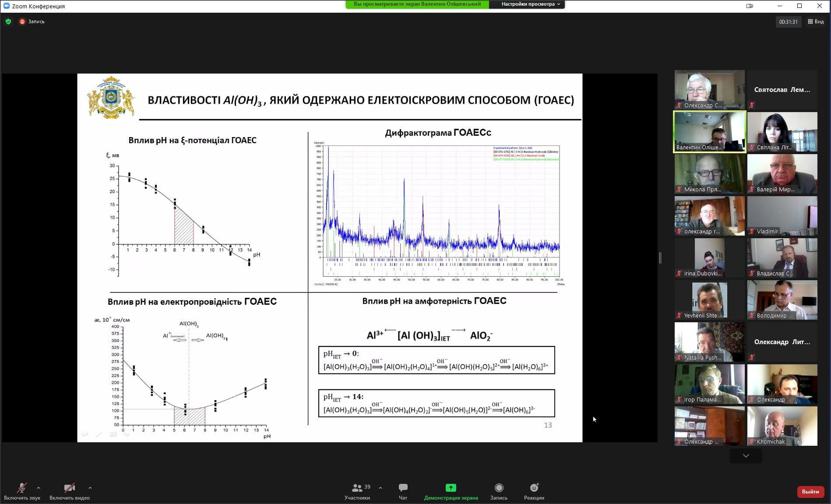Unmute microphone with Включить звук
Image resolution: width=831 pixels, height=504 pixels.
tap(21, 488)
